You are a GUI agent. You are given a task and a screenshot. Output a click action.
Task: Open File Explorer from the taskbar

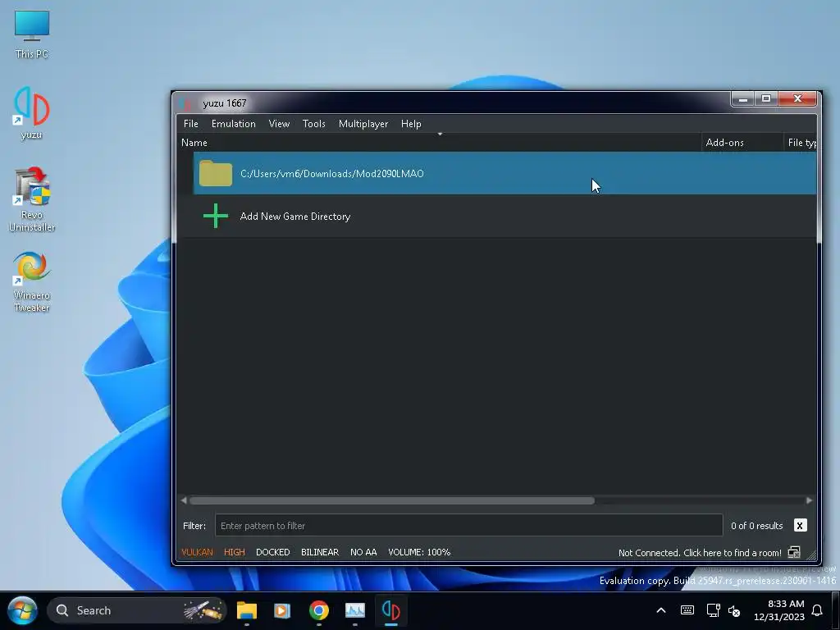(x=247, y=610)
